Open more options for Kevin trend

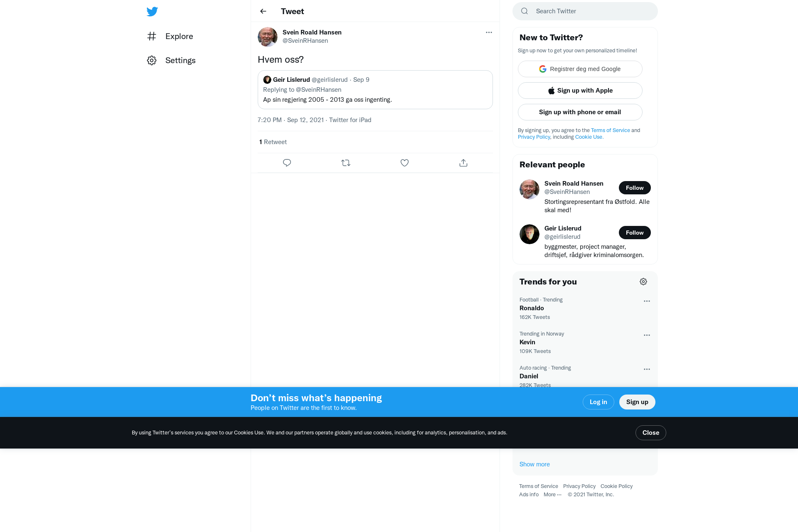[x=647, y=335]
